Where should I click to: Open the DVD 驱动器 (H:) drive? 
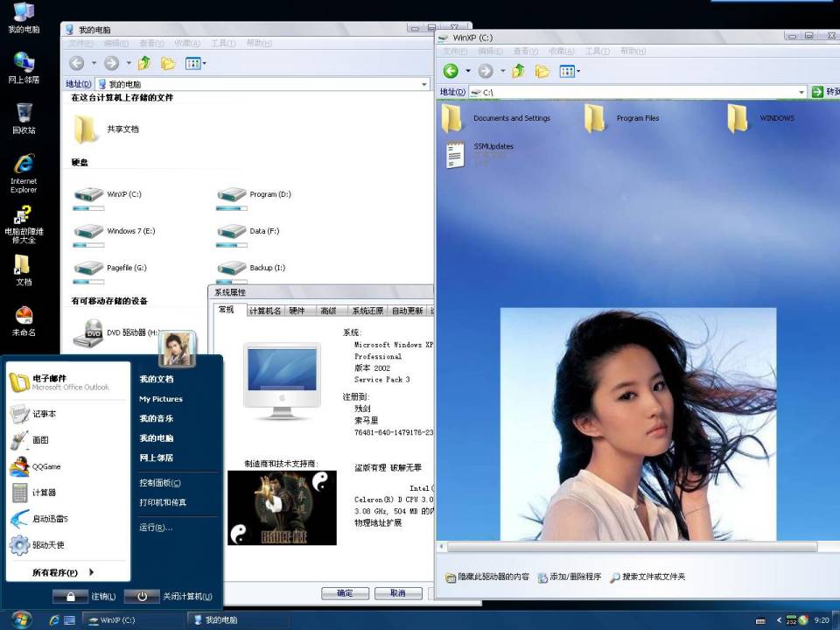[116, 333]
